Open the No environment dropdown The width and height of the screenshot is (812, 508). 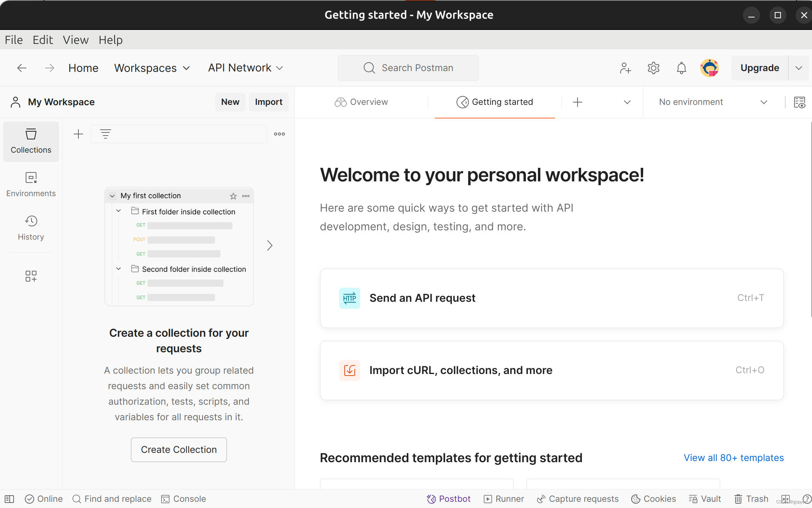coord(713,102)
